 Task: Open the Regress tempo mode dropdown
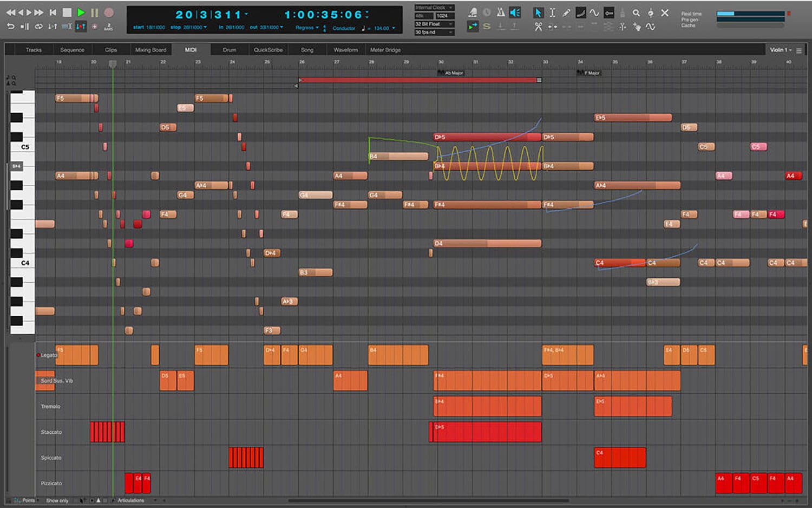pyautogui.click(x=307, y=28)
